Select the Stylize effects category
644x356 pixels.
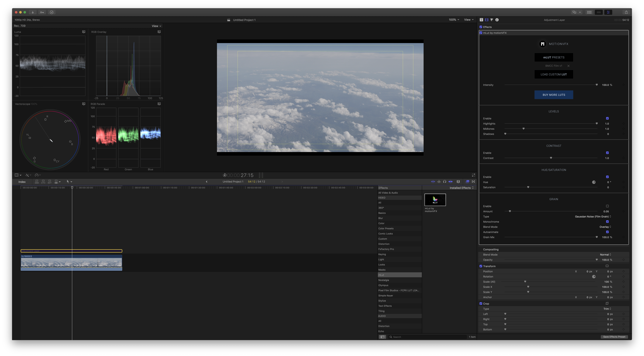[x=382, y=301]
